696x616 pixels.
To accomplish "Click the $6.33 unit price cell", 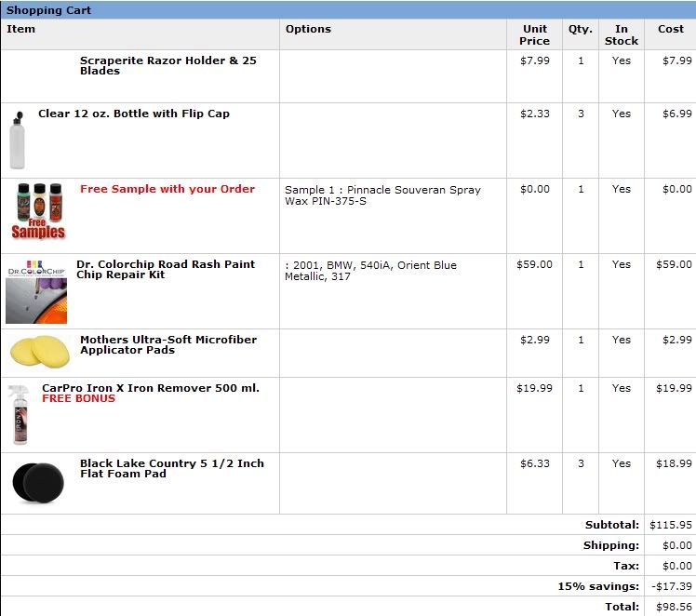I will 535,463.
